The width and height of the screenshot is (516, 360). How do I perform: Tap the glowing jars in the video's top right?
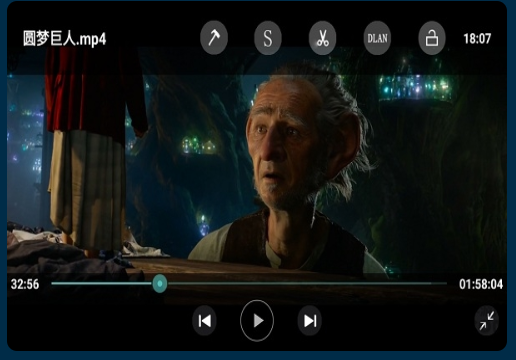pyautogui.click(x=415, y=87)
